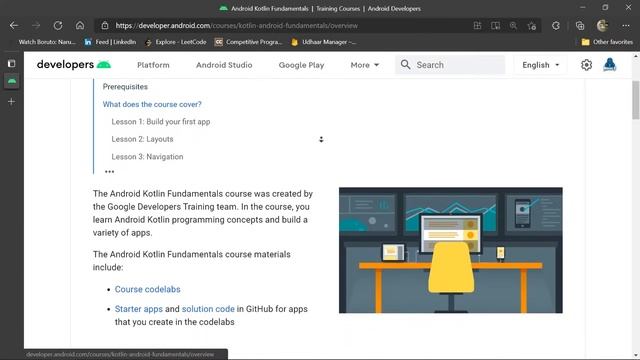Screen dimensions: 640x360
Task: Open Platform menu item
Action: coord(153,65)
